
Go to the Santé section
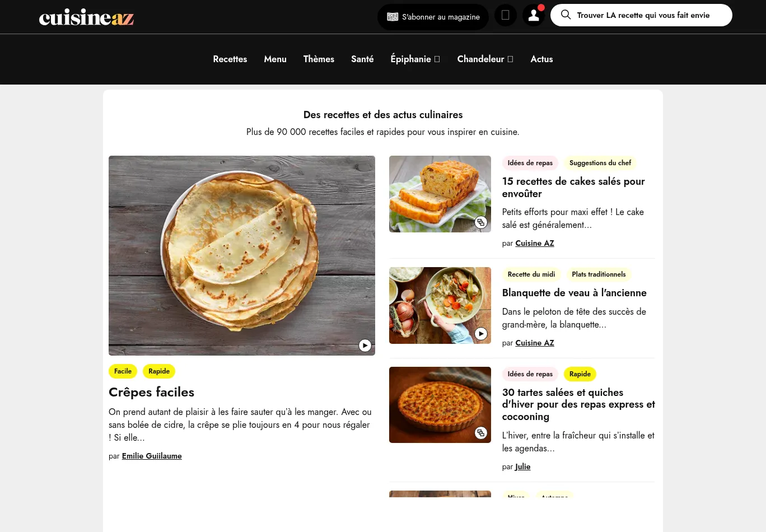tap(362, 59)
